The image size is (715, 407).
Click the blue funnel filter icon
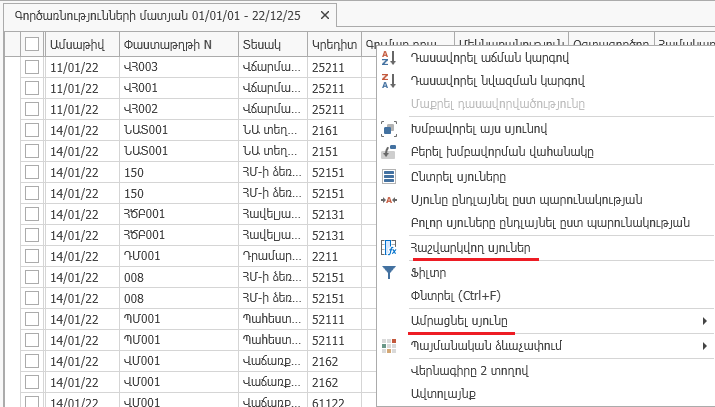[390, 272]
